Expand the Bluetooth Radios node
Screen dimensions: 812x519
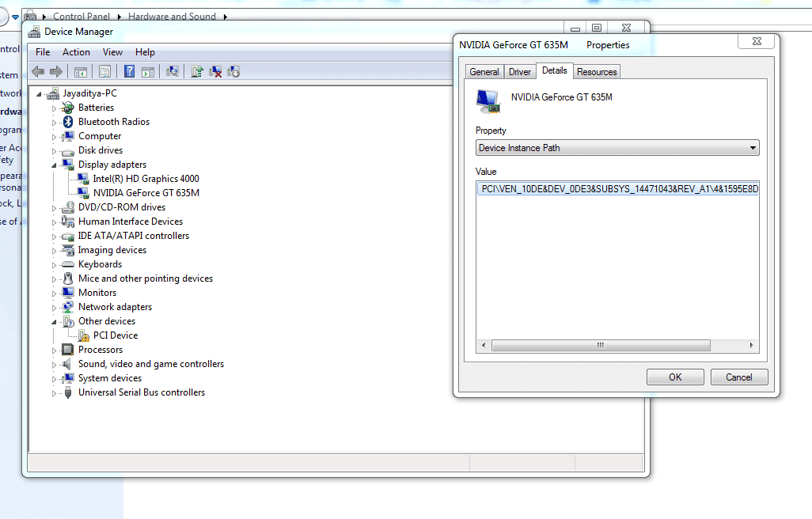(x=55, y=123)
